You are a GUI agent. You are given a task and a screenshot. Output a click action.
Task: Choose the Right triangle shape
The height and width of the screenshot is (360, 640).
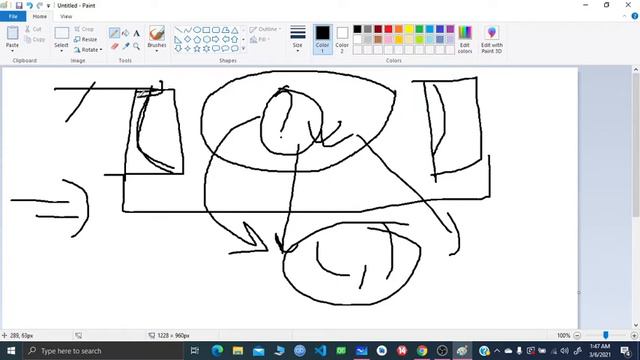point(178,40)
